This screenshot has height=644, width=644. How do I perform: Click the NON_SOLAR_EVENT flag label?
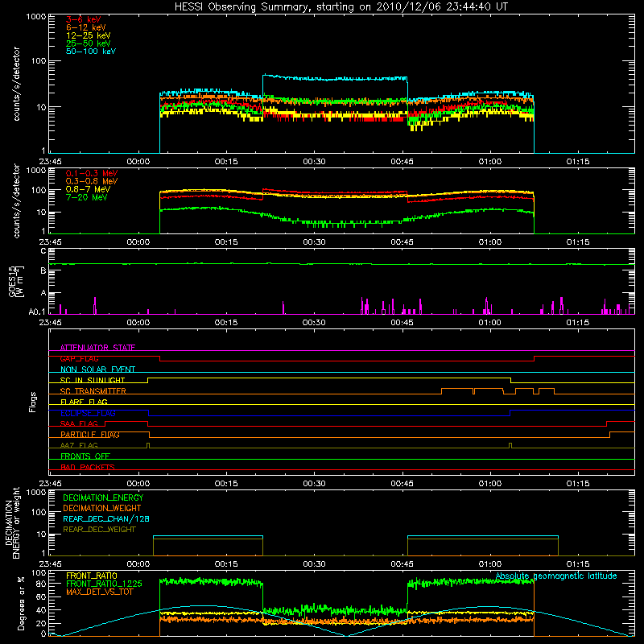97,369
